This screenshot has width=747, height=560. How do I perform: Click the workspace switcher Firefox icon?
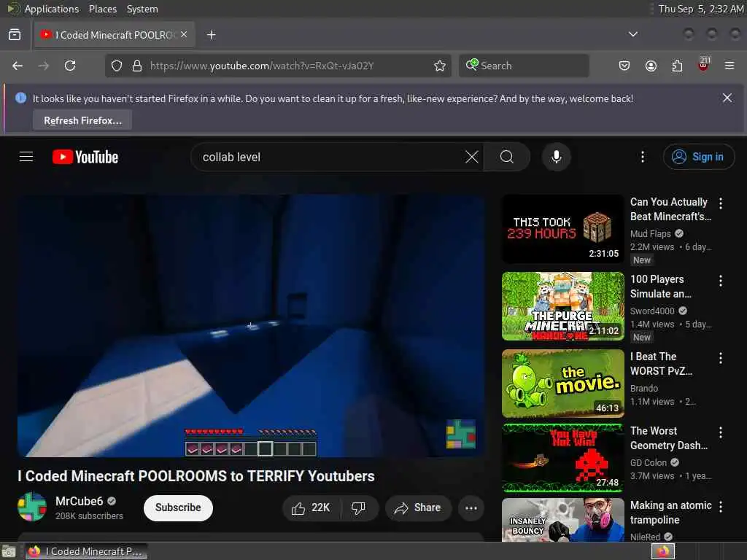[663, 551]
